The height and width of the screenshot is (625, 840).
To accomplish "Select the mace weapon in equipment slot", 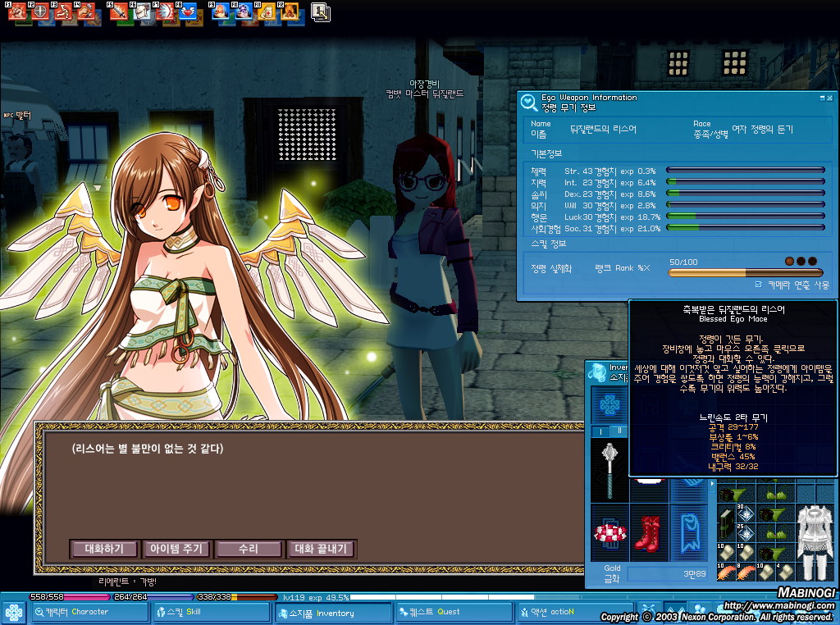I will (609, 469).
